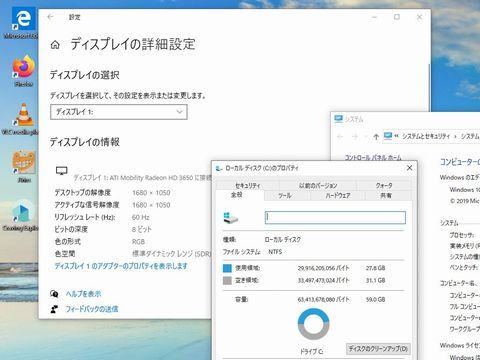Screen dimensions: 480x360
Task: Click ディスクのクリーンアップ button
Action: [x=378, y=349]
